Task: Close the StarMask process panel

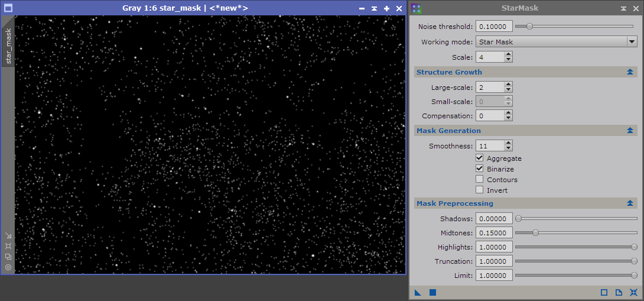Action: pyautogui.click(x=636, y=8)
